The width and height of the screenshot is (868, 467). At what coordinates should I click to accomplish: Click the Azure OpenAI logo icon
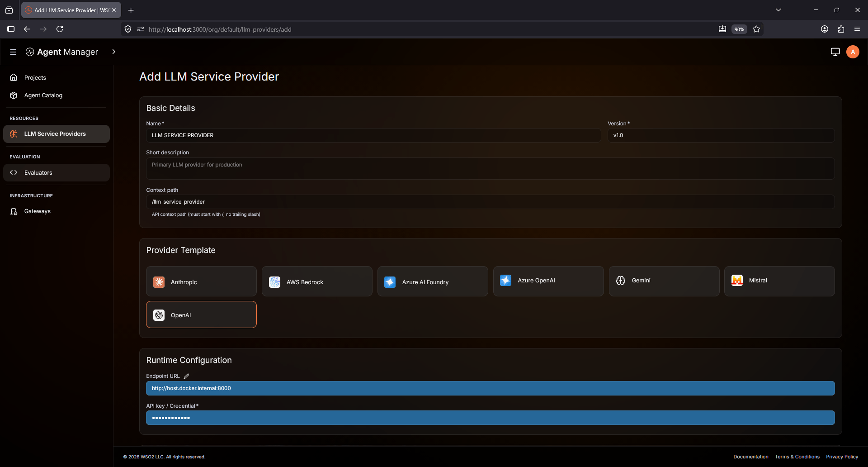click(x=506, y=281)
